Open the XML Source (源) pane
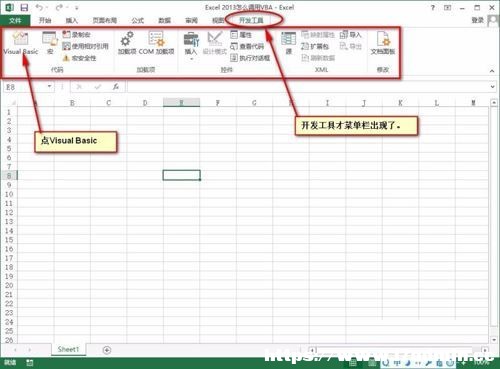Image resolution: width=500 pixels, height=369 pixels. [288, 42]
